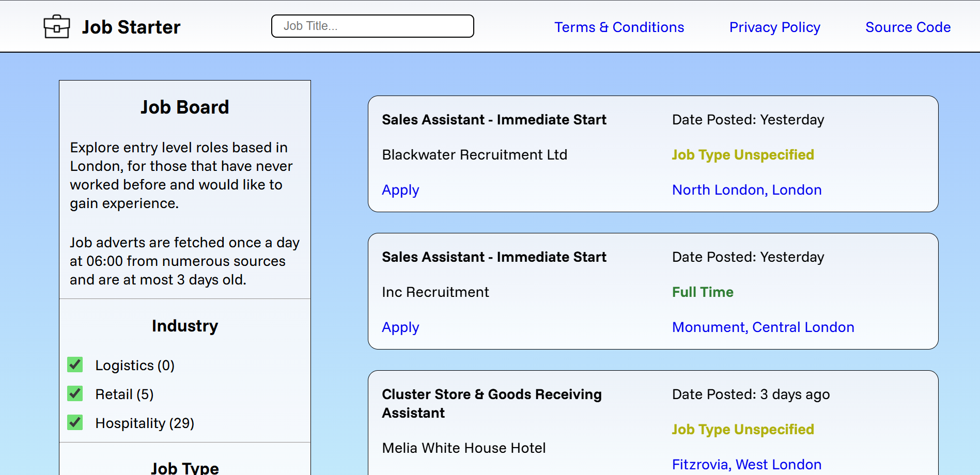980x475 pixels.
Task: Uncheck the Logistics industry checkbox
Action: coord(75,365)
